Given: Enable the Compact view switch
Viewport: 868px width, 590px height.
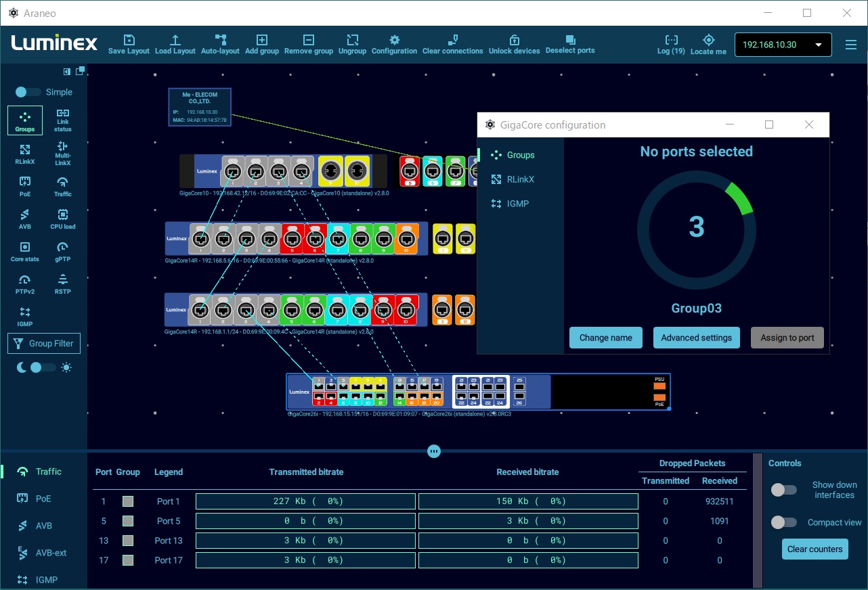Looking at the screenshot, I should (x=783, y=522).
